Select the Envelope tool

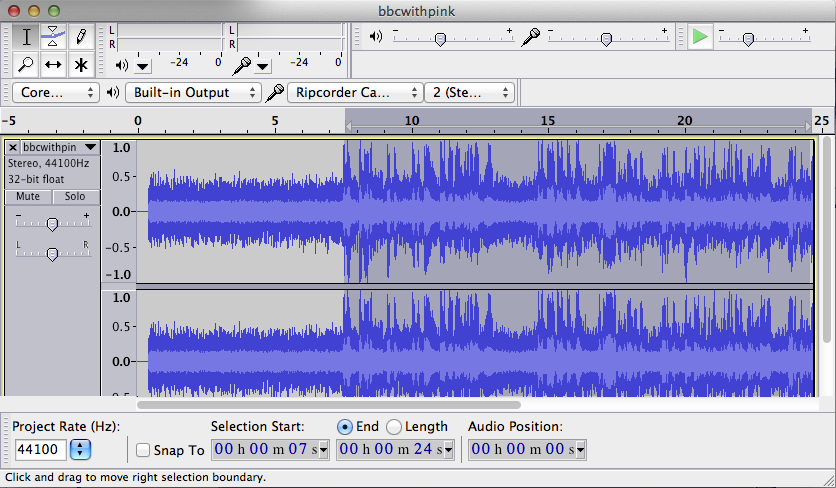click(x=53, y=37)
